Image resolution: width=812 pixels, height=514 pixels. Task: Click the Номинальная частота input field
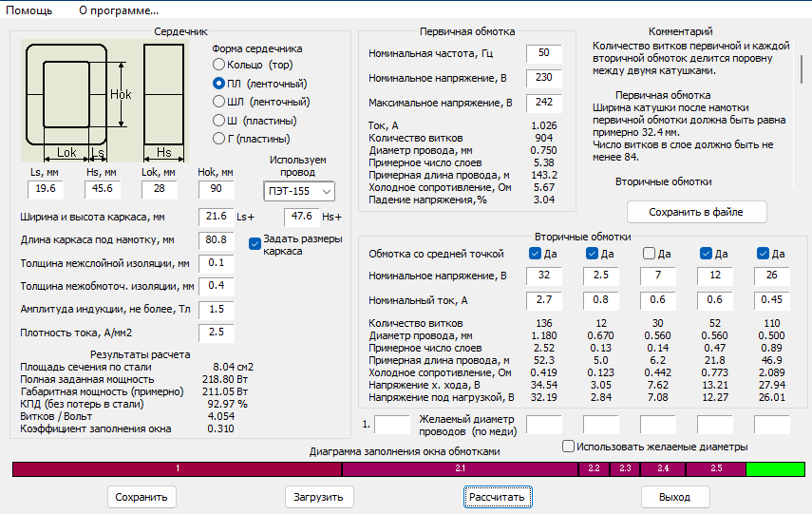(543, 53)
